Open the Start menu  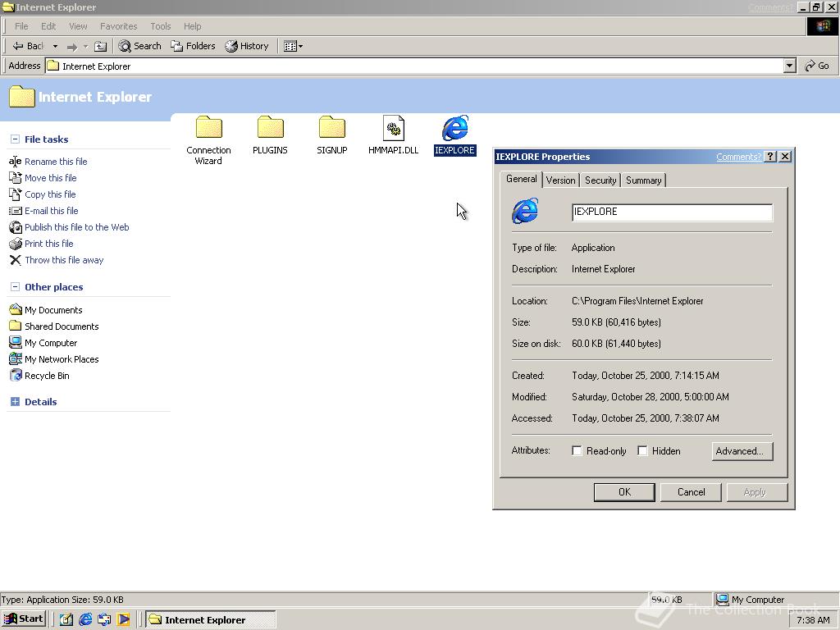coord(24,619)
